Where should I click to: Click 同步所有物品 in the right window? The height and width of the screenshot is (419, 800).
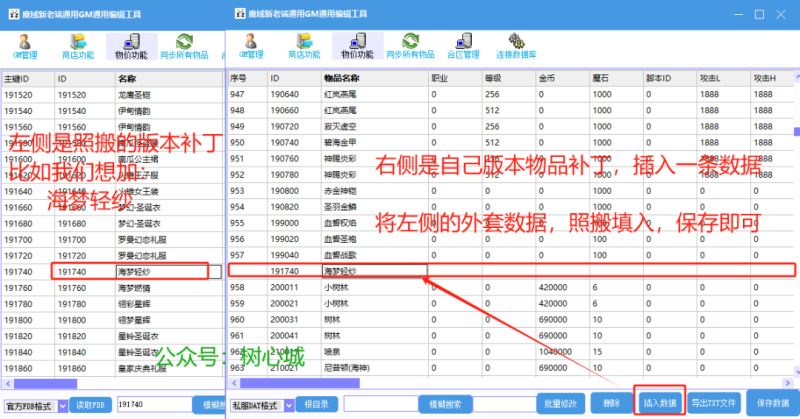click(x=410, y=46)
